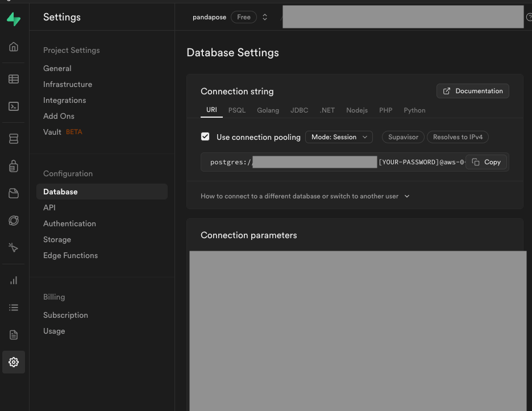Open the Mode: Session dropdown
The height and width of the screenshot is (411, 532).
pos(339,137)
